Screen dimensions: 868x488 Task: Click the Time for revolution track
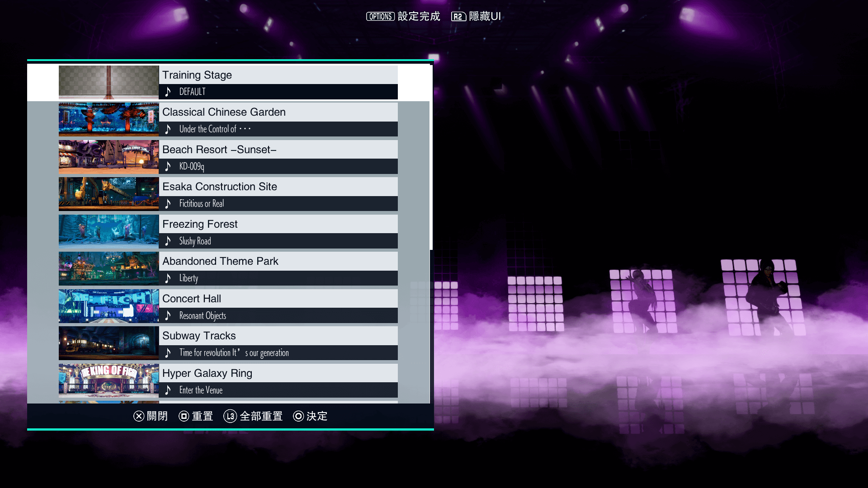point(278,353)
